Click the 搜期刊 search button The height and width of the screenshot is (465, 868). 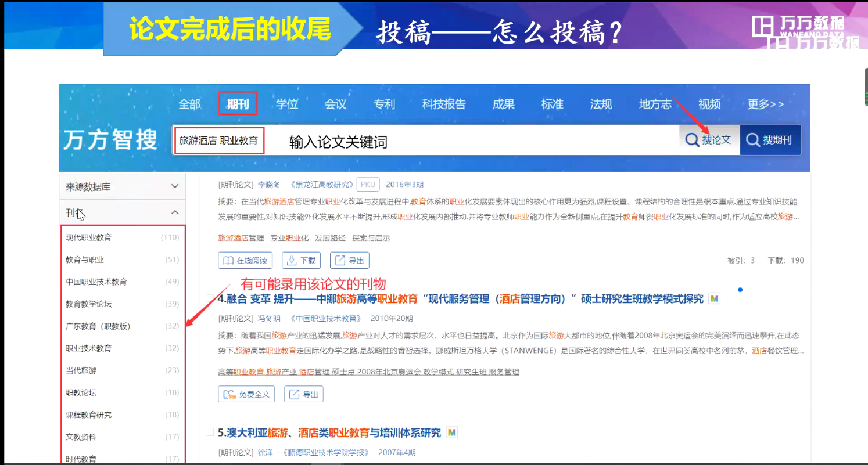(x=770, y=140)
